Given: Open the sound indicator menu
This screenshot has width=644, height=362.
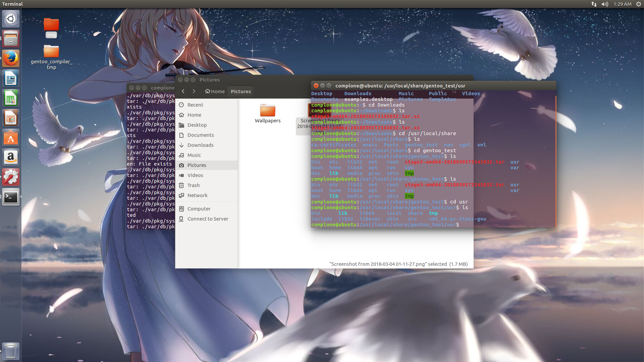Looking at the screenshot, I should point(604,4).
